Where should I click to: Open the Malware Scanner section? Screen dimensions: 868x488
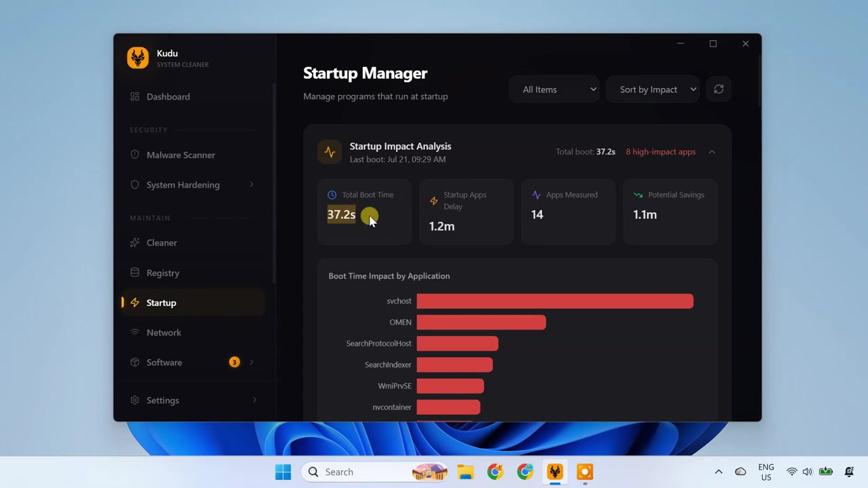(x=193, y=155)
